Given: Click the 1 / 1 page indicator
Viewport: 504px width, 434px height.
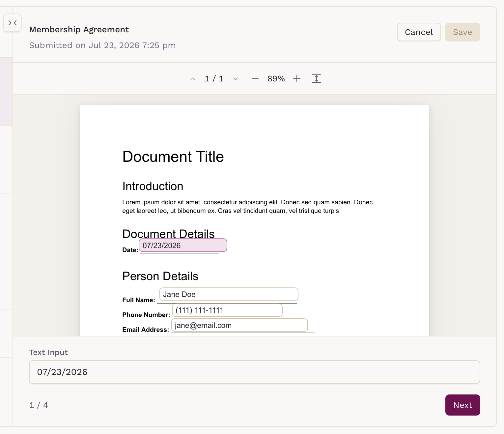Looking at the screenshot, I should [214, 79].
